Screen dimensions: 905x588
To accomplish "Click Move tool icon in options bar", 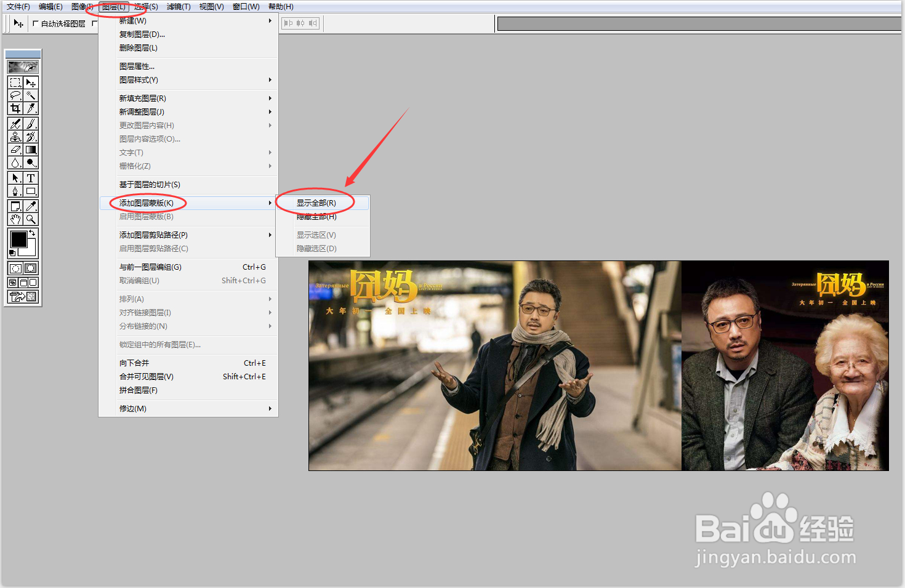I will 18,23.
